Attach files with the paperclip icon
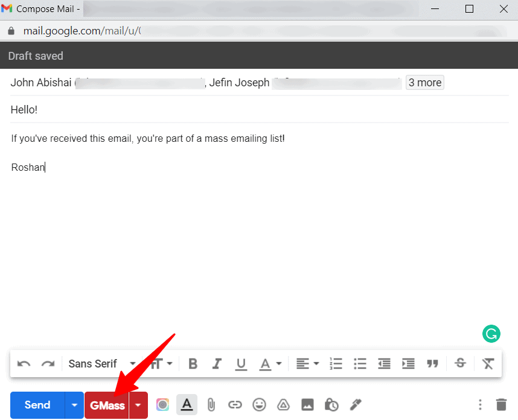 tap(211, 405)
